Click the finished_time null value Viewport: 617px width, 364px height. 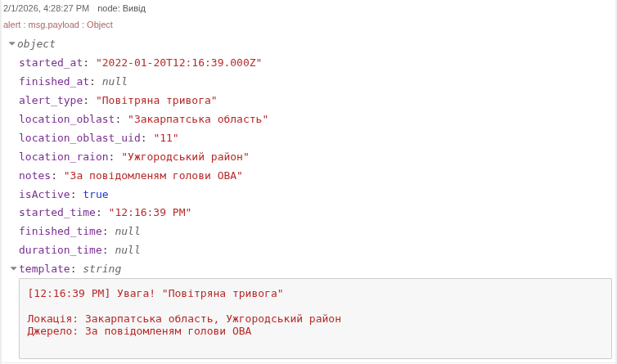pyautogui.click(x=128, y=231)
